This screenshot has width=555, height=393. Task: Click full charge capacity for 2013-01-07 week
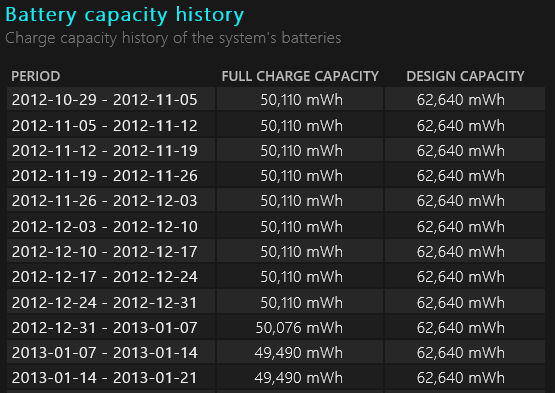coord(299,353)
